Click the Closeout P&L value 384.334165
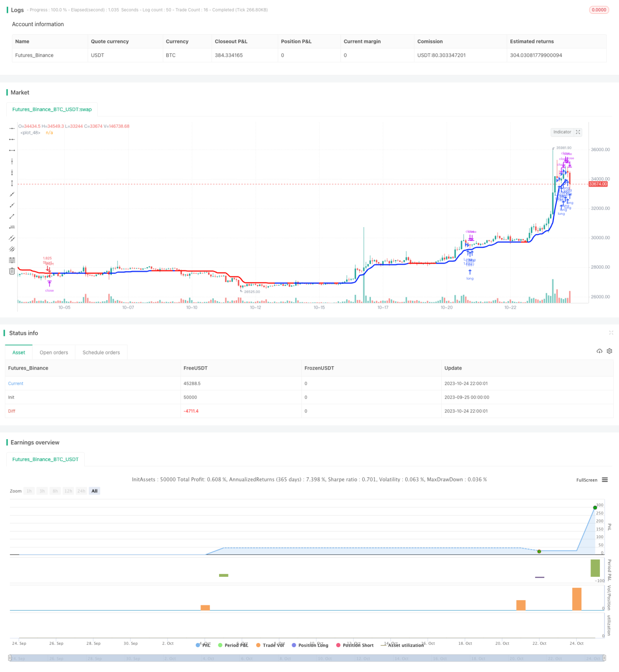Viewport: 619px width, 672px height. tap(229, 55)
